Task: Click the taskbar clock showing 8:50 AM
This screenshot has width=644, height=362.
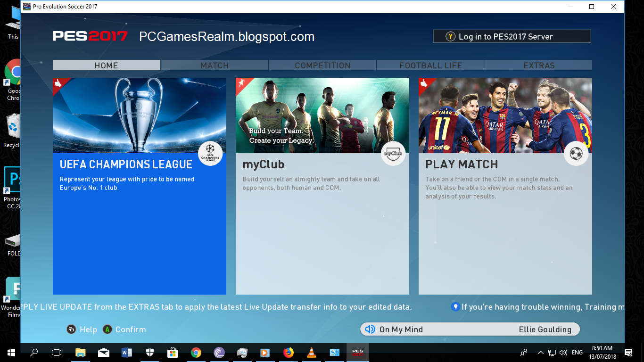Action: 602,352
